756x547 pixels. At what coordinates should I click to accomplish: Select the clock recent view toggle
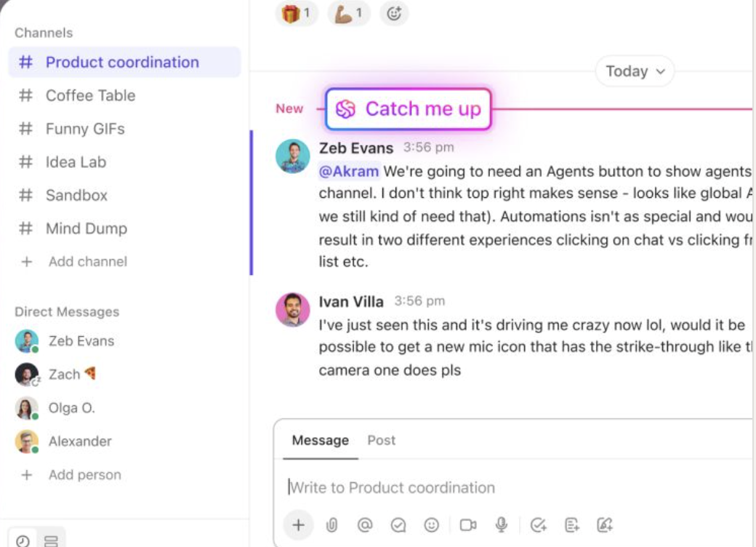[24, 540]
